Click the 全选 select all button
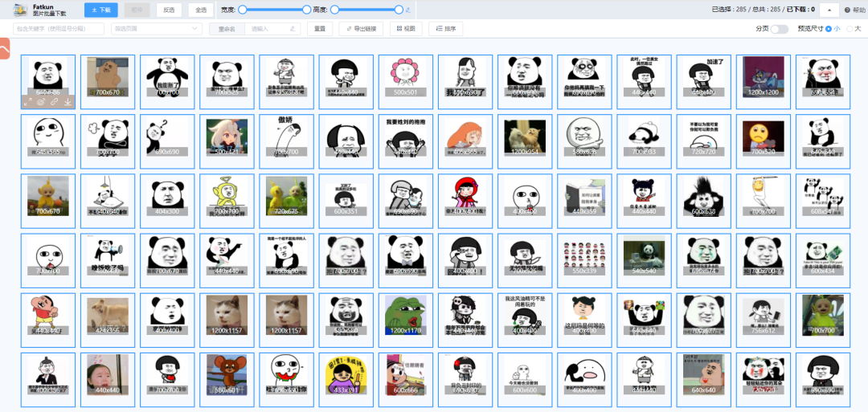 [x=199, y=10]
